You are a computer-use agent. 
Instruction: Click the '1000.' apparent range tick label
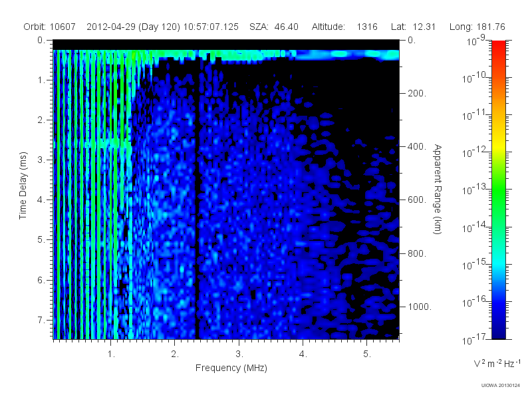[x=420, y=307]
